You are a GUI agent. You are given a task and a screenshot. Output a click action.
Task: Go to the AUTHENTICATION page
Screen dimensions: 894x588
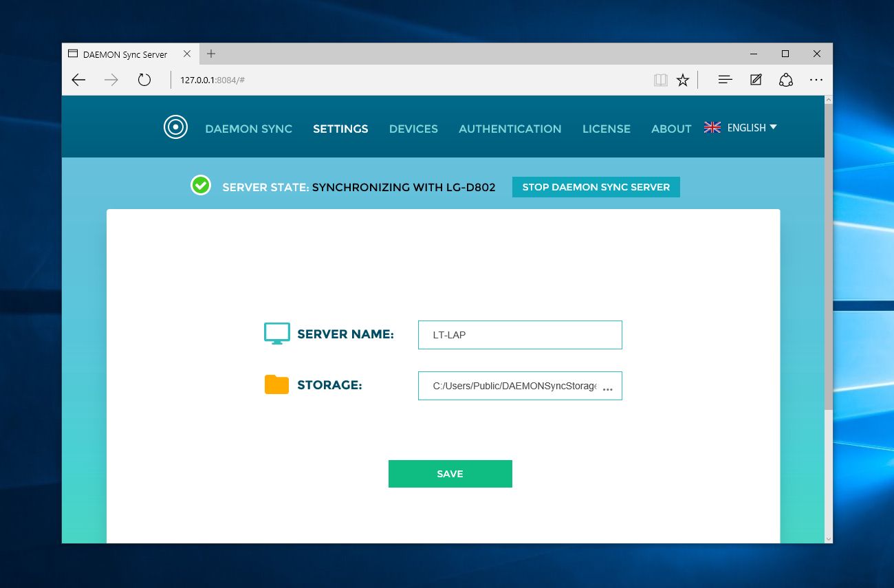[x=510, y=129]
